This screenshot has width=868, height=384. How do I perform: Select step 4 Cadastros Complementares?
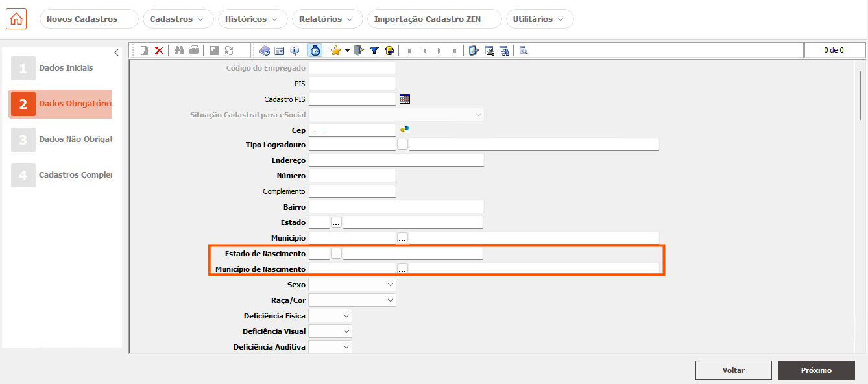(60, 175)
